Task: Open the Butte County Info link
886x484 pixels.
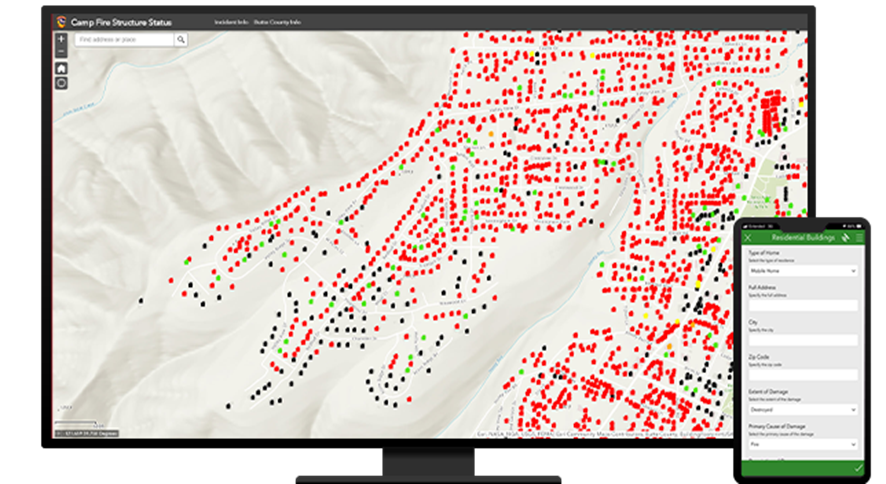Action: click(x=277, y=22)
